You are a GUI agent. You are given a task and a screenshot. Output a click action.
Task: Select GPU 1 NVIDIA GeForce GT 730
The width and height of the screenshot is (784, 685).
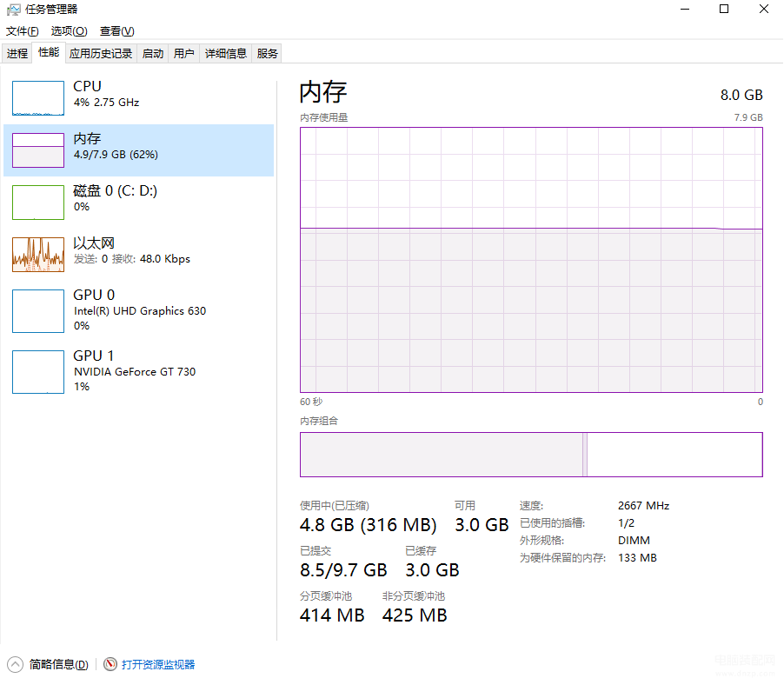coord(38,372)
